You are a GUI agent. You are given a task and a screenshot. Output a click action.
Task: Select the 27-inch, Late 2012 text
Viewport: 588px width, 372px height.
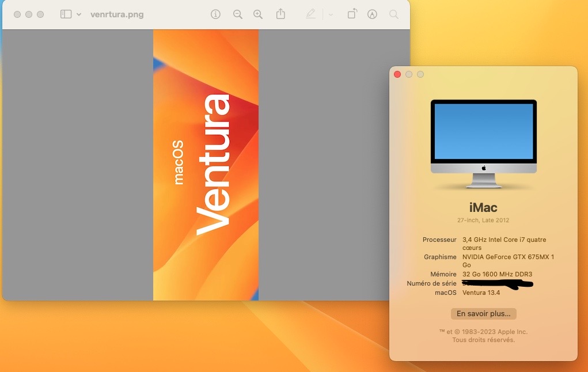click(483, 220)
